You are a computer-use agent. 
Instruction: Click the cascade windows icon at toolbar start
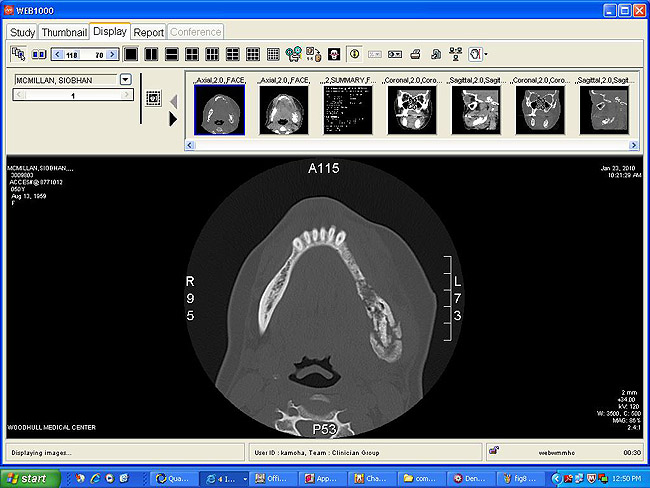pyautogui.click(x=18, y=53)
